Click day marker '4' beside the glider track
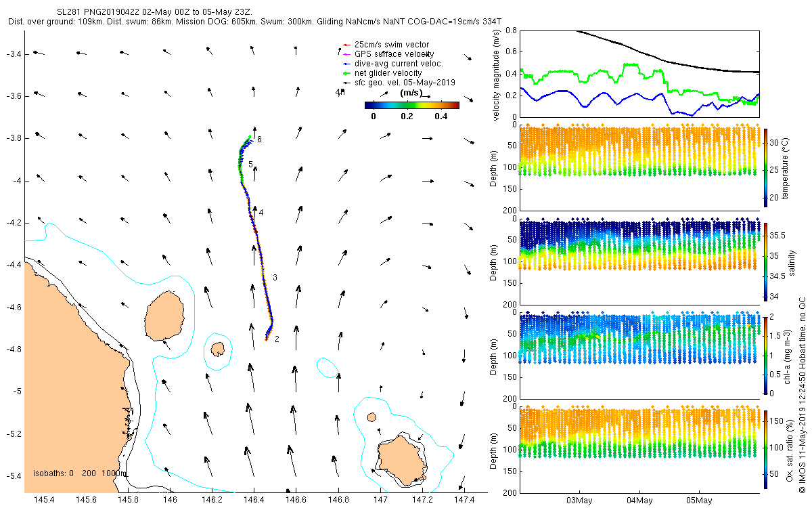812x508 pixels. tap(261, 213)
